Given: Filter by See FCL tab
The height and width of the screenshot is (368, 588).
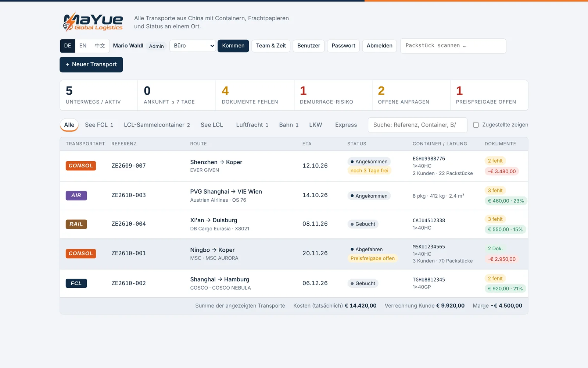Looking at the screenshot, I should coord(99,125).
